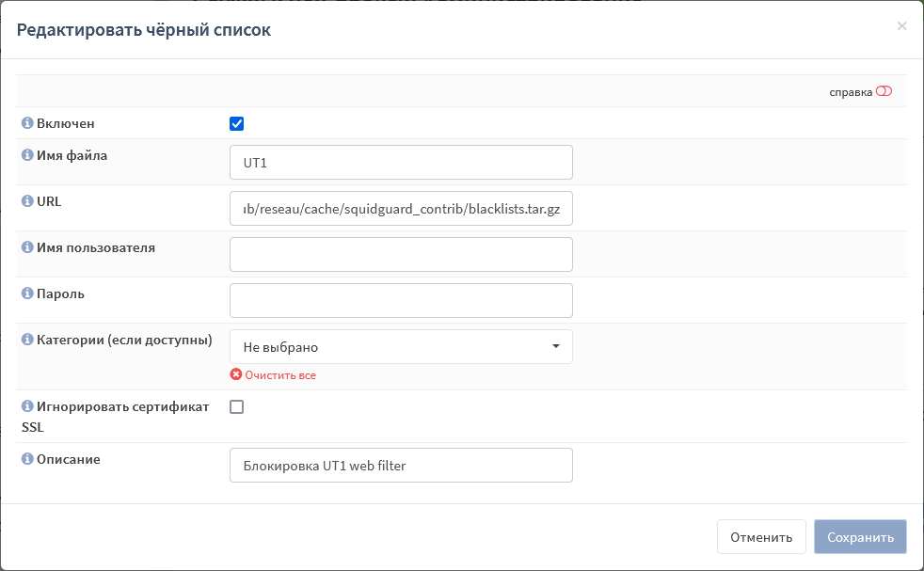Click info icon beside Описание
The height and width of the screenshot is (571, 924).
pos(27,459)
